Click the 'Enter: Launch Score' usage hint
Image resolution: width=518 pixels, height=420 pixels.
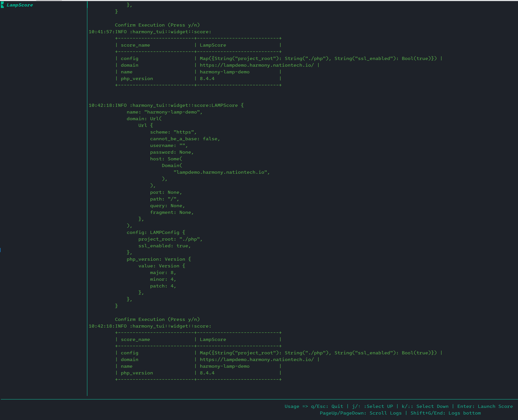[x=485, y=406]
